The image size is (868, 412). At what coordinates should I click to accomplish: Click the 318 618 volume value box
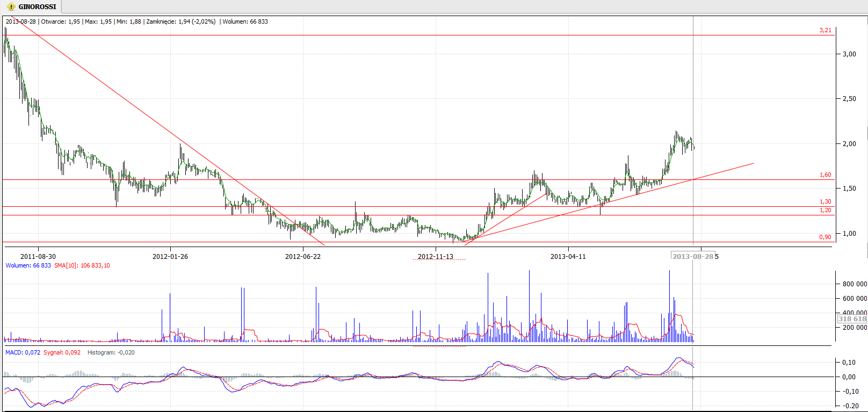(x=852, y=319)
